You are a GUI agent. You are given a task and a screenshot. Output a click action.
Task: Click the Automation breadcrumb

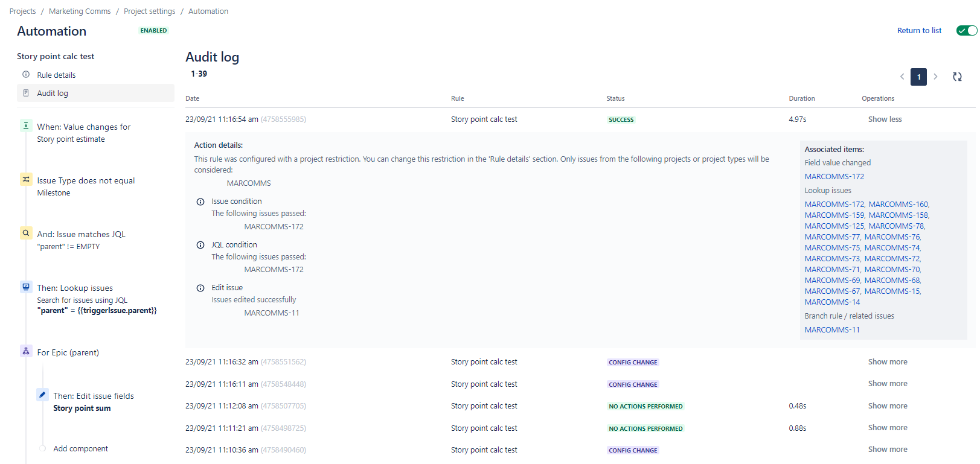pyautogui.click(x=208, y=11)
